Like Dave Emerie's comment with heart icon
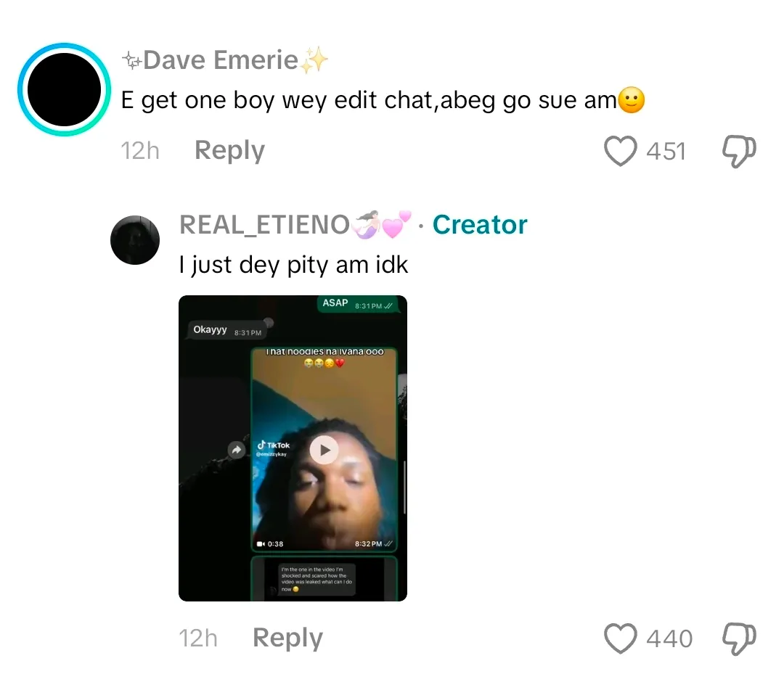 click(621, 151)
